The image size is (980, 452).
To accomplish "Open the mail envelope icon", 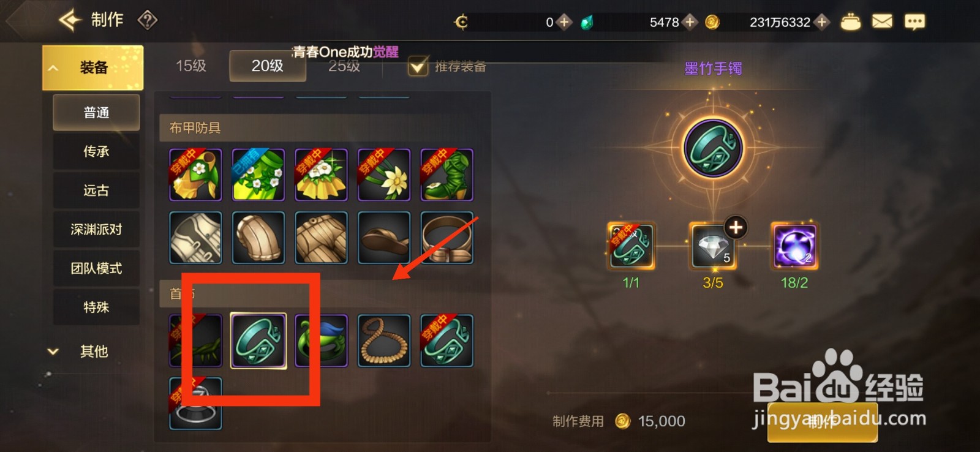I will coord(882,22).
